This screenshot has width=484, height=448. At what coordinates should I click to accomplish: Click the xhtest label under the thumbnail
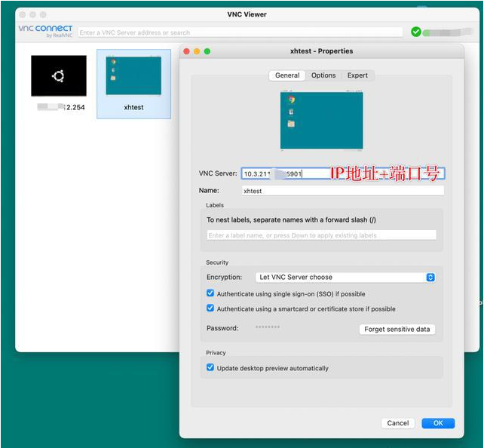pos(133,107)
